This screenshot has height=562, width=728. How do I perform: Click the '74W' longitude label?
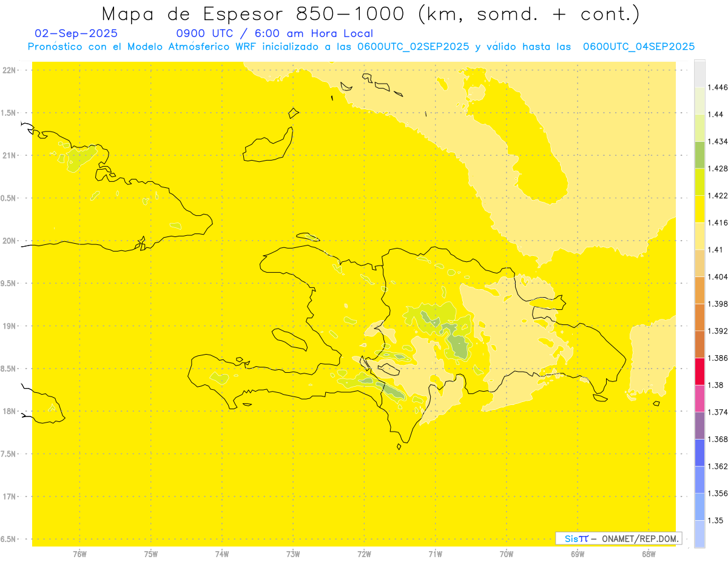click(222, 554)
